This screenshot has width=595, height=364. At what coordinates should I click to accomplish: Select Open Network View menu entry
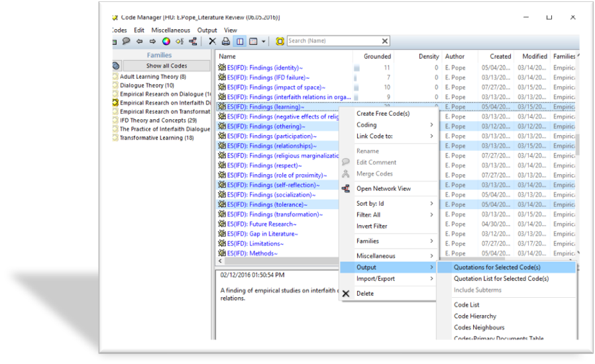(x=383, y=189)
